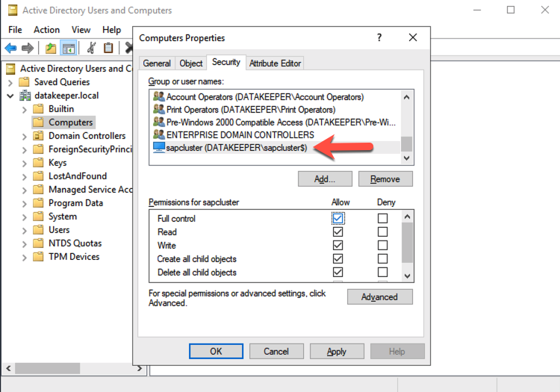
Task: Select the Security tab
Action: 226,62
